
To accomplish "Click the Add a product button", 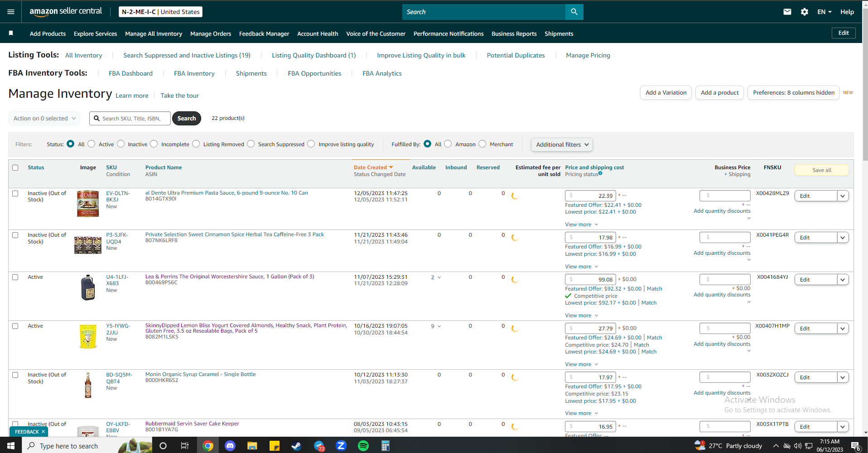I will click(x=719, y=93).
